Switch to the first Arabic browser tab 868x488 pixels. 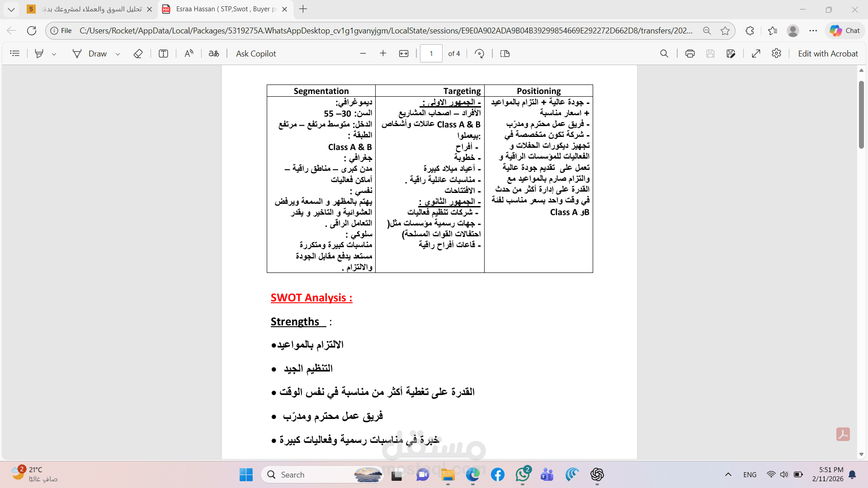[90, 9]
